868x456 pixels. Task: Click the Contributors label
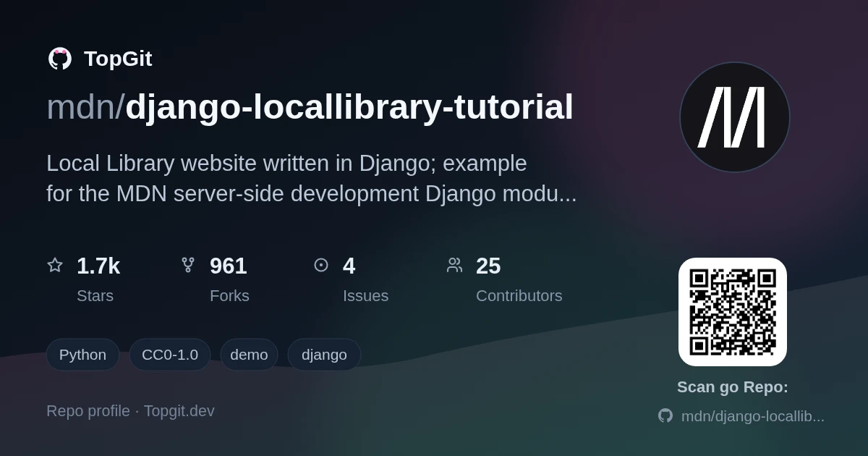click(519, 295)
